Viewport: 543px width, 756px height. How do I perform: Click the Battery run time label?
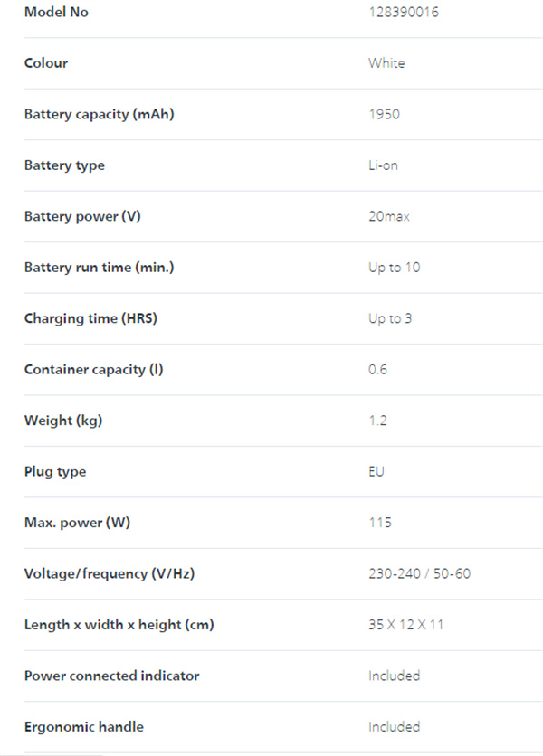[100, 268]
